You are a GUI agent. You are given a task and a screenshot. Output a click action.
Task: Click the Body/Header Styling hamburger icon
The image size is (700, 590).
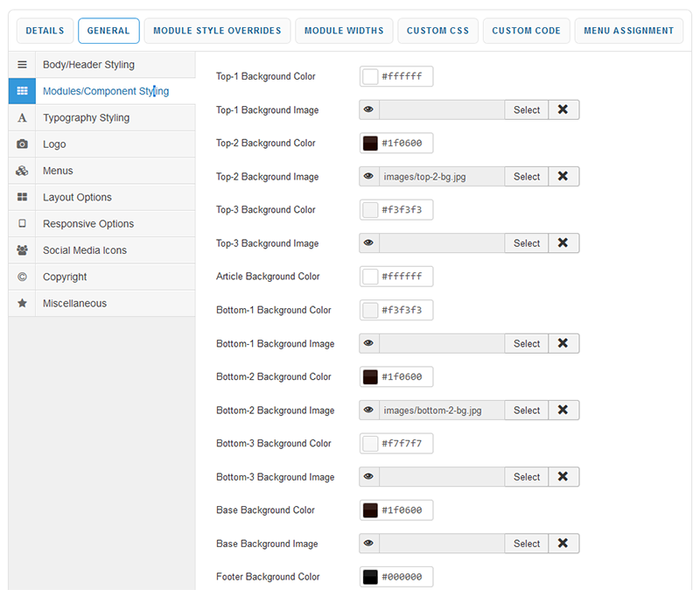[x=22, y=65]
